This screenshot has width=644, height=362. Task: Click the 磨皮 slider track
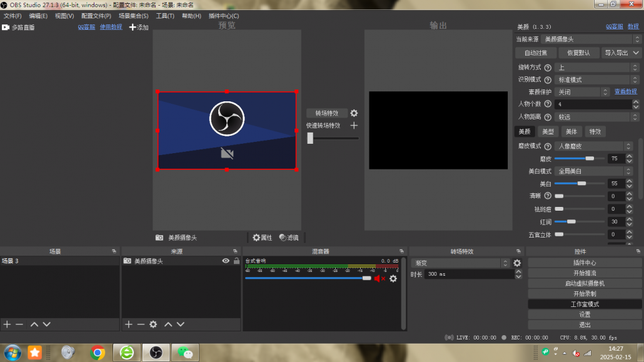tap(578, 159)
